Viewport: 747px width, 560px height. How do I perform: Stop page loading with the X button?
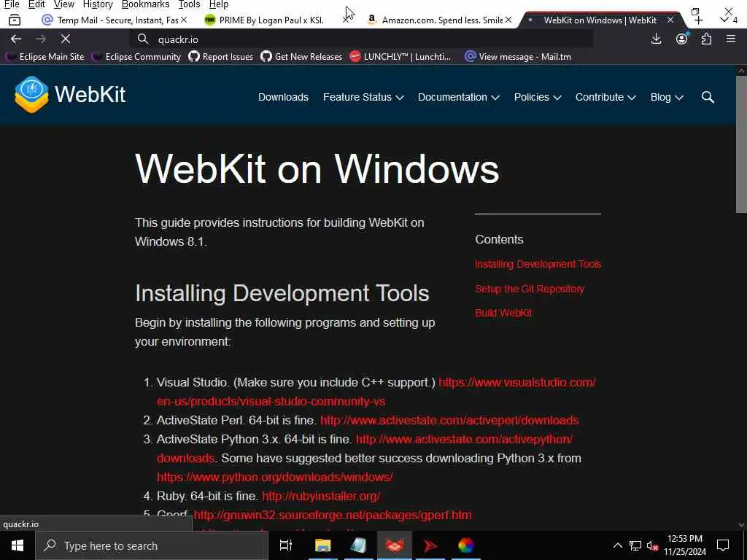(x=65, y=39)
